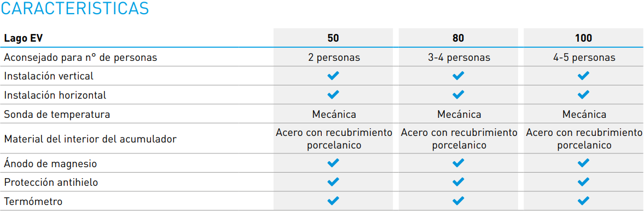Click the Termómetro checkmark for model 80

pos(459,201)
